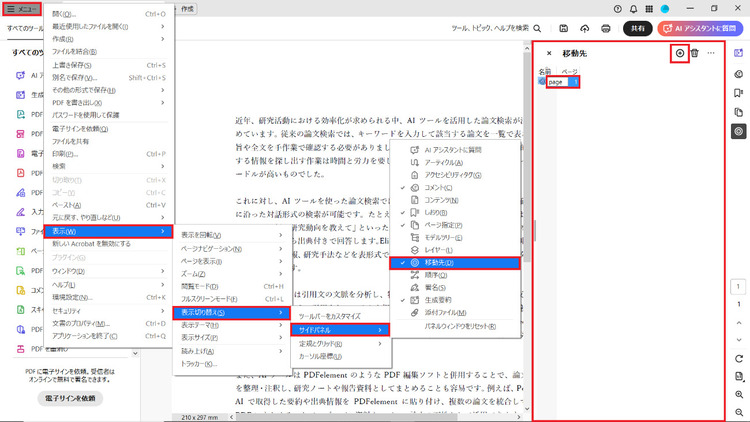Screen dimensions: 750x422
Task: Expand the 表示を回転(V) submenu
Action: coord(232,235)
